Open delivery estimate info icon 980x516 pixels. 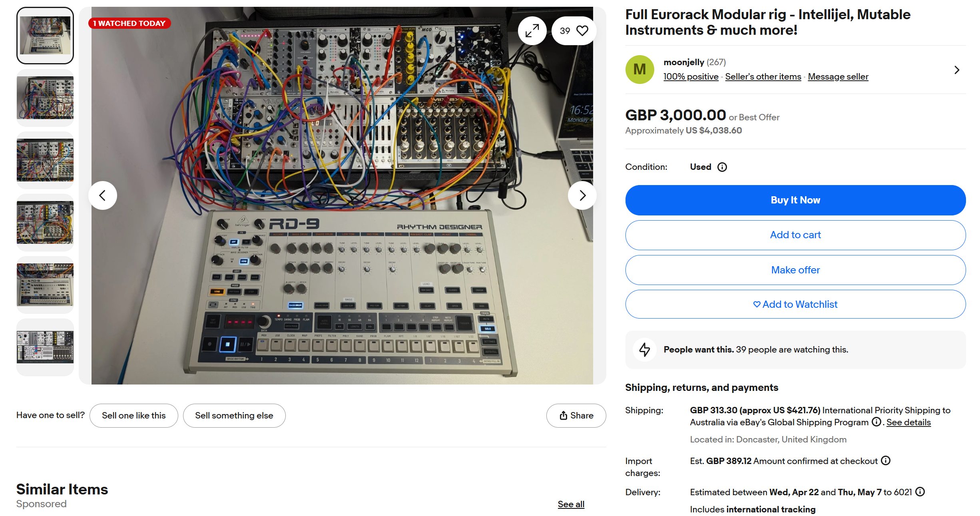920,492
